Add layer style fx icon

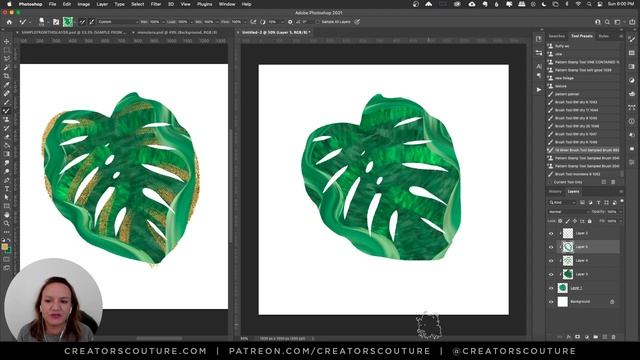tap(569, 337)
